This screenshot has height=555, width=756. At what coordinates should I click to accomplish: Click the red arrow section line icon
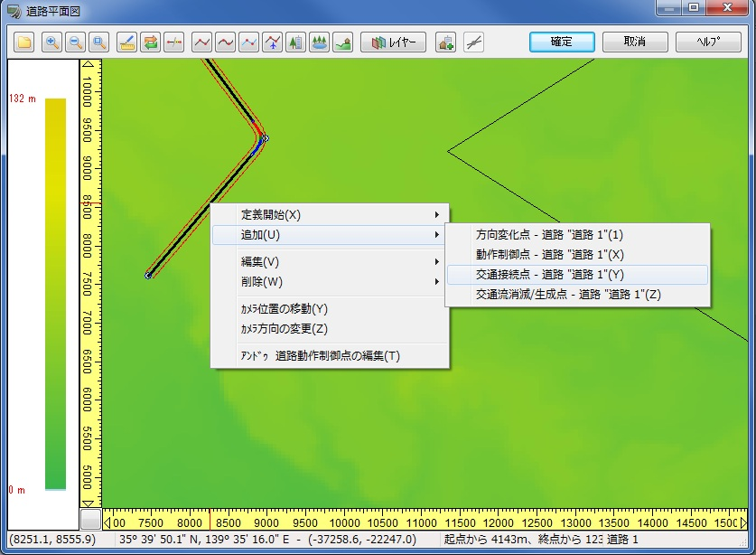174,42
